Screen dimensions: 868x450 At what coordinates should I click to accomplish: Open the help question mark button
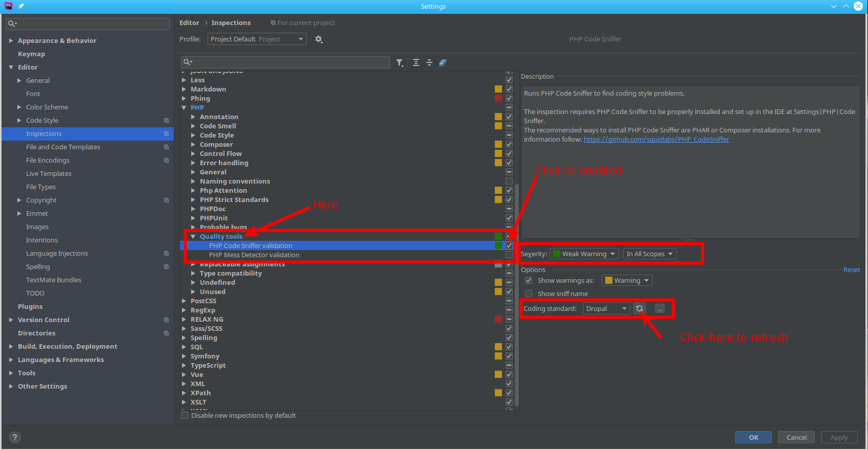15,437
